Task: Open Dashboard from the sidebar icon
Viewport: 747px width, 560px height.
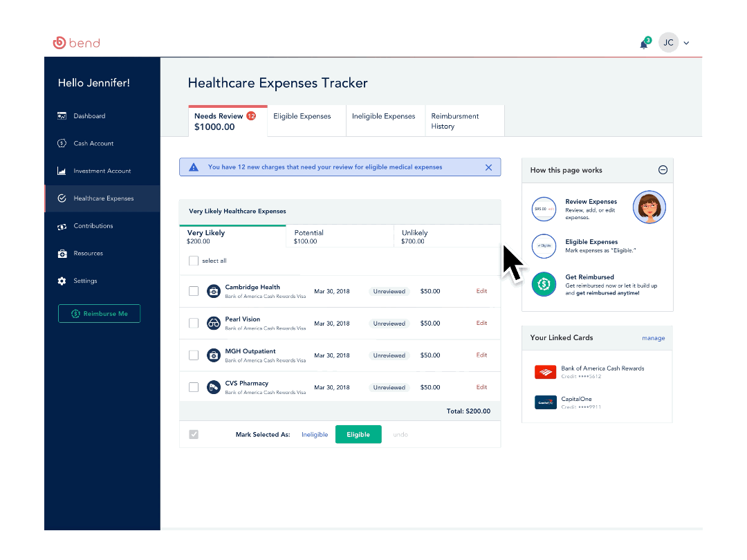Action: [62, 115]
